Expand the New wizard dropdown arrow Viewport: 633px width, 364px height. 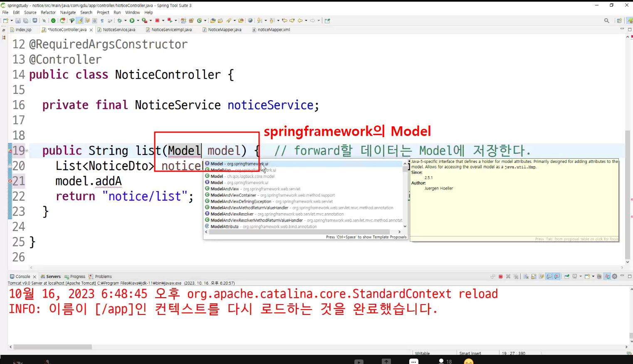pos(12,20)
